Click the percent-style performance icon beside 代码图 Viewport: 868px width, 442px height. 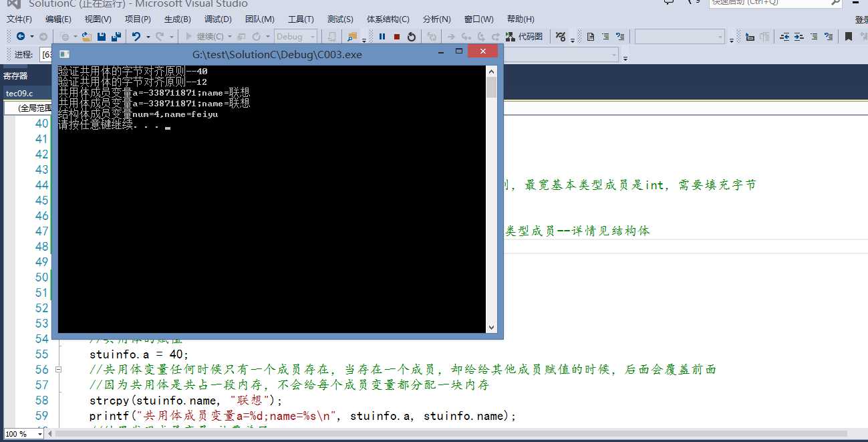pos(561,37)
